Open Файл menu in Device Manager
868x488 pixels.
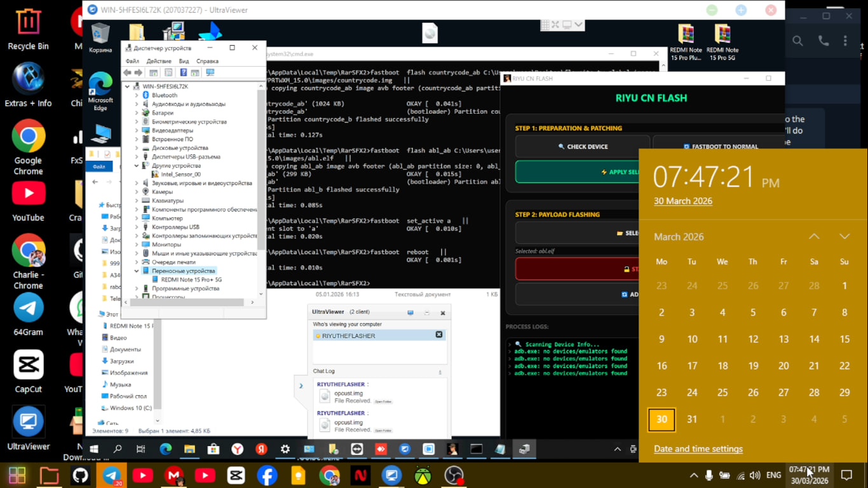tap(132, 61)
